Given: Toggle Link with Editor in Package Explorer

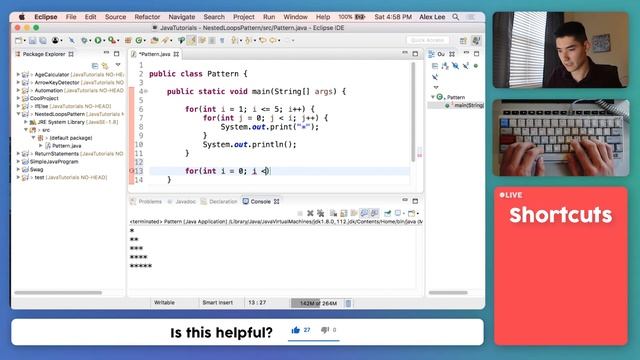Looking at the screenshot, I should pyautogui.click(x=105, y=65).
